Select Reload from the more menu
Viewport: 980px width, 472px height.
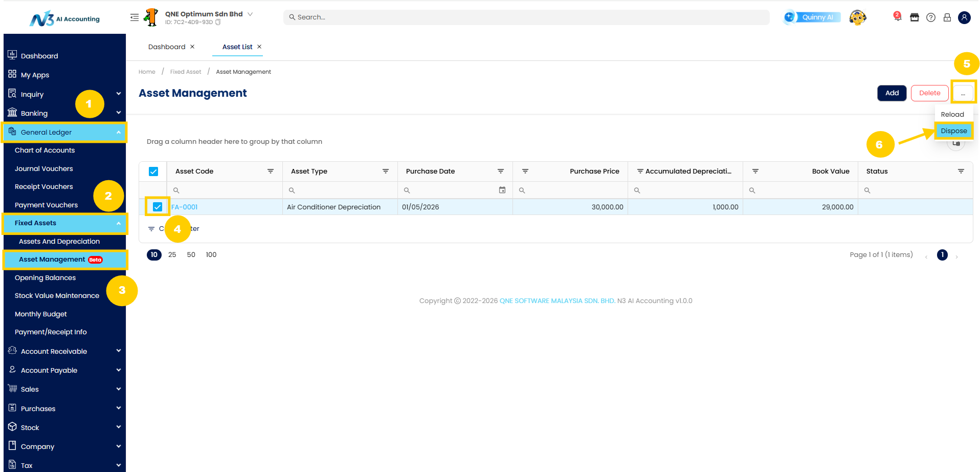(952, 114)
